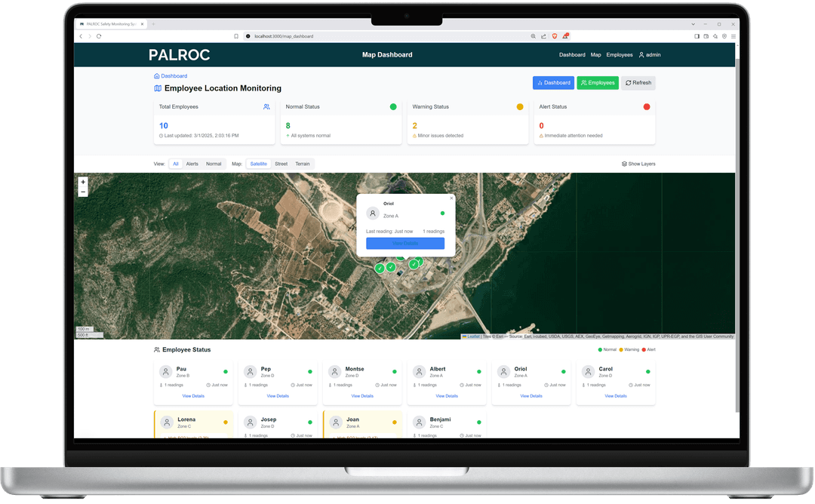Switch map type to Terrain
Viewport: 815px width, 504px height.
click(x=302, y=164)
